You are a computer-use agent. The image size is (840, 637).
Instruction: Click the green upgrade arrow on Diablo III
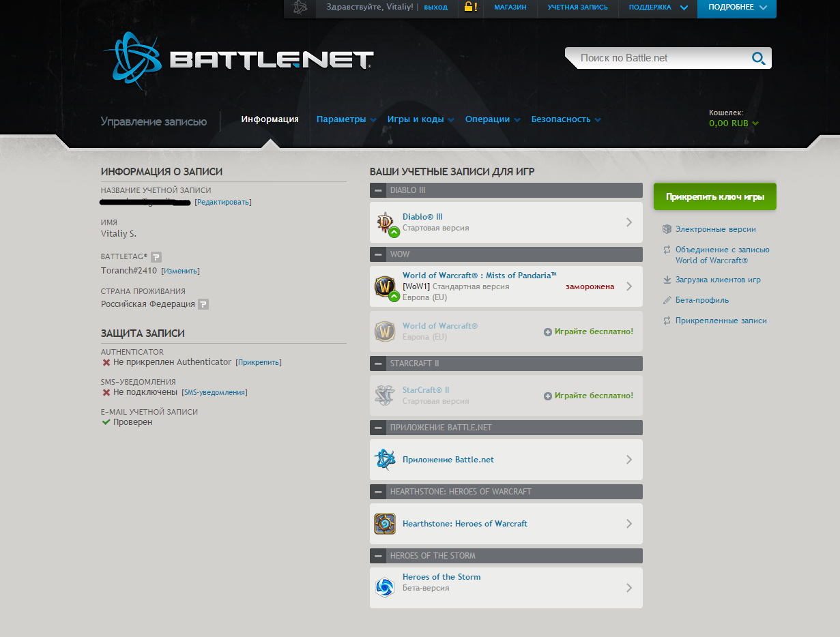(394, 233)
